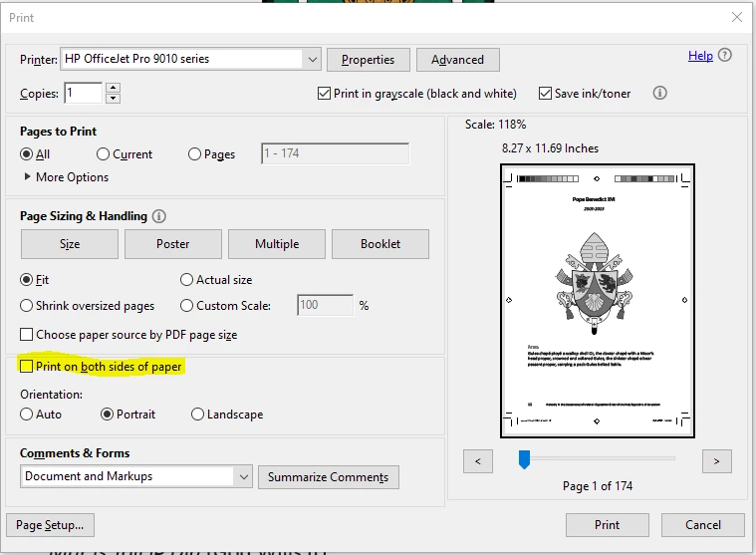Cancel the Print dialog
Viewport: 756px width, 555px height.
[703, 525]
